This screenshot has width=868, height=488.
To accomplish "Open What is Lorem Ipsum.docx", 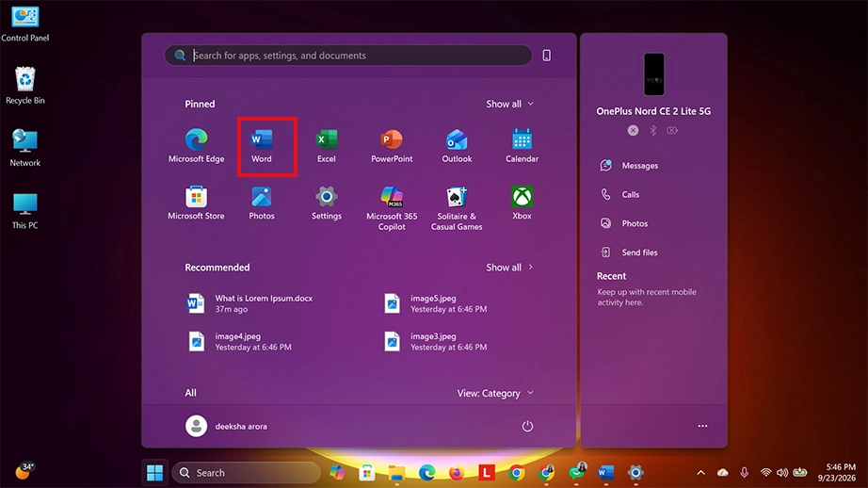I will (250, 303).
